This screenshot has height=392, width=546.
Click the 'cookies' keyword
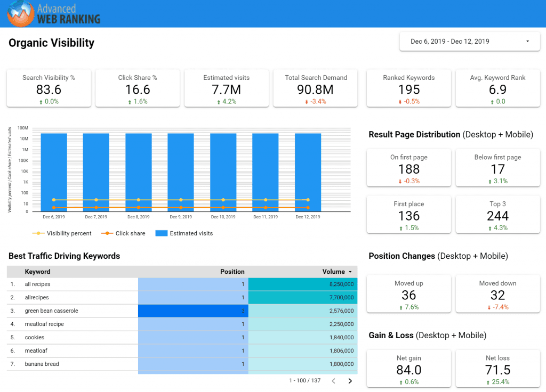[x=35, y=337]
